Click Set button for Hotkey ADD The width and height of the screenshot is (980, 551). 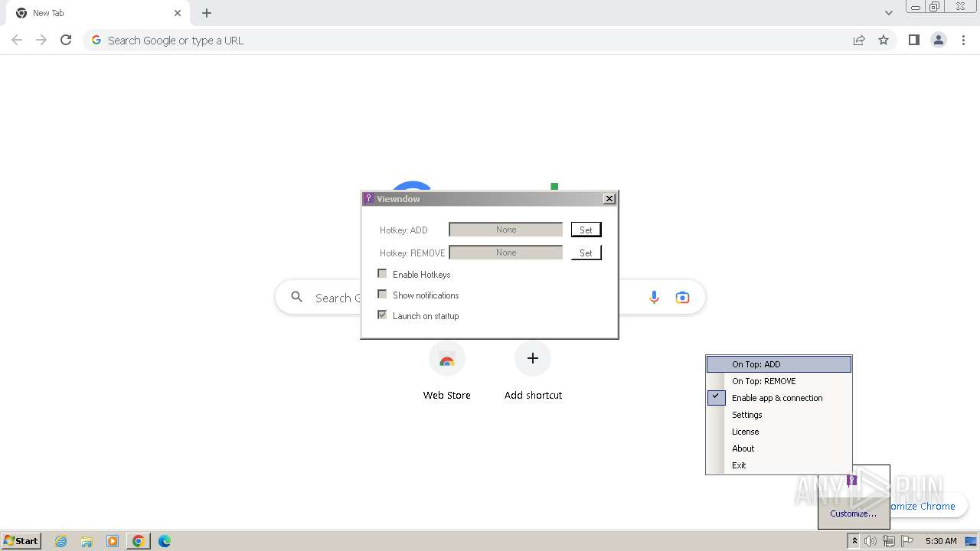586,230
